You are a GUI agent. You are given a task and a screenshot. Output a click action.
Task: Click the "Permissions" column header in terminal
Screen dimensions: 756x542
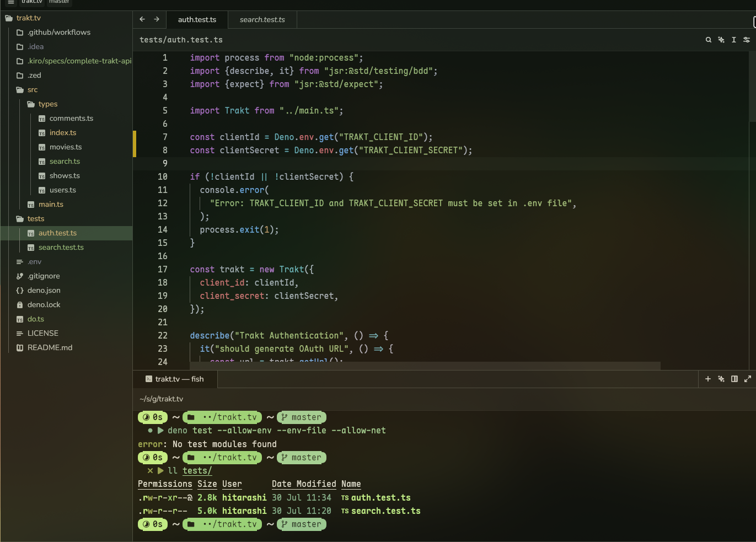point(165,484)
